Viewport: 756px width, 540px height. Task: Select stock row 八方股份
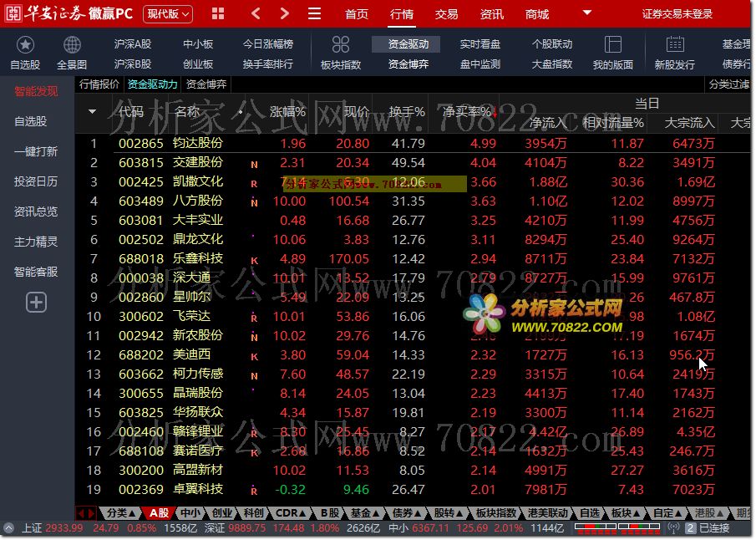414,201
